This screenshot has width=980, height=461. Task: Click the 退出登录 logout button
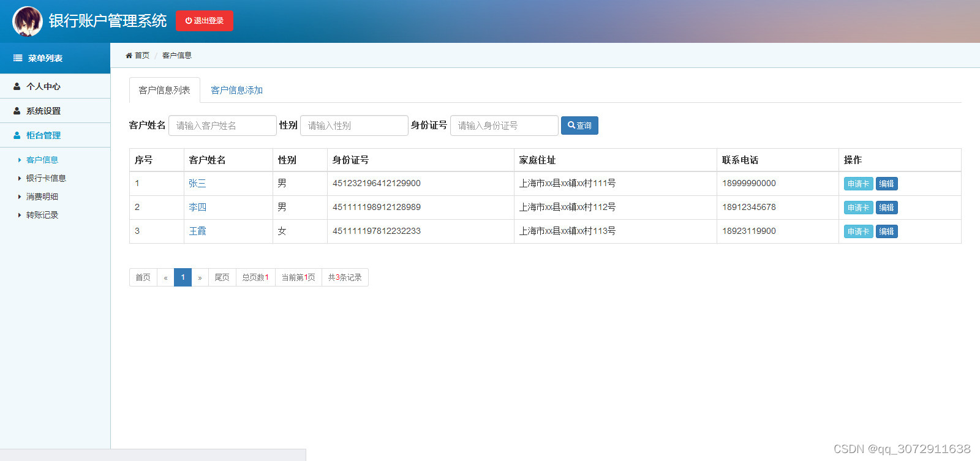pos(205,21)
